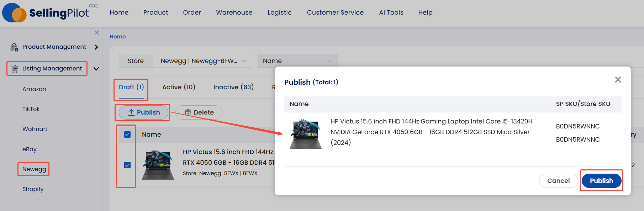This screenshot has width=644, height=211.
Task: Collapse the Listing Management section chevron
Action: pyautogui.click(x=96, y=69)
